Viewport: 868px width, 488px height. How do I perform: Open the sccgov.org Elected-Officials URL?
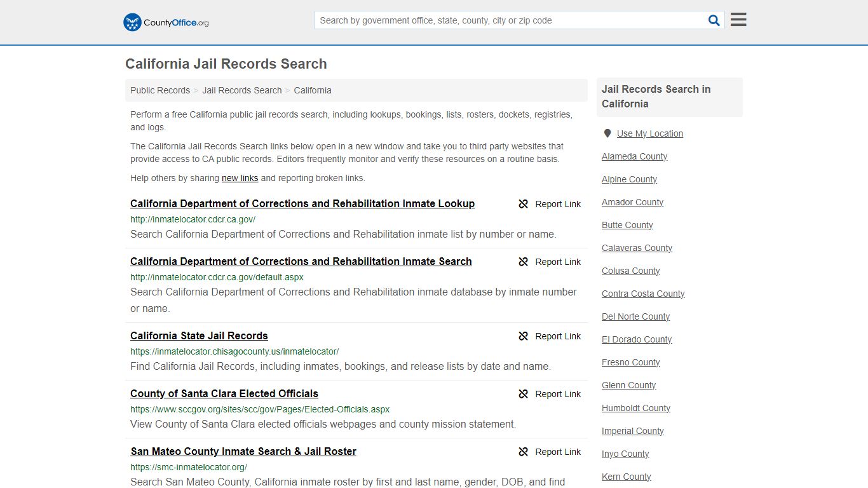(x=260, y=409)
